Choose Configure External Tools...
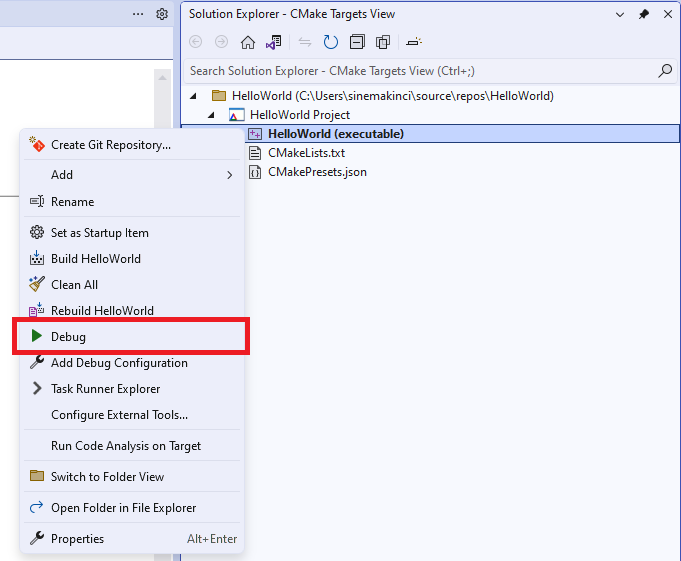The image size is (681, 561). (x=132, y=415)
